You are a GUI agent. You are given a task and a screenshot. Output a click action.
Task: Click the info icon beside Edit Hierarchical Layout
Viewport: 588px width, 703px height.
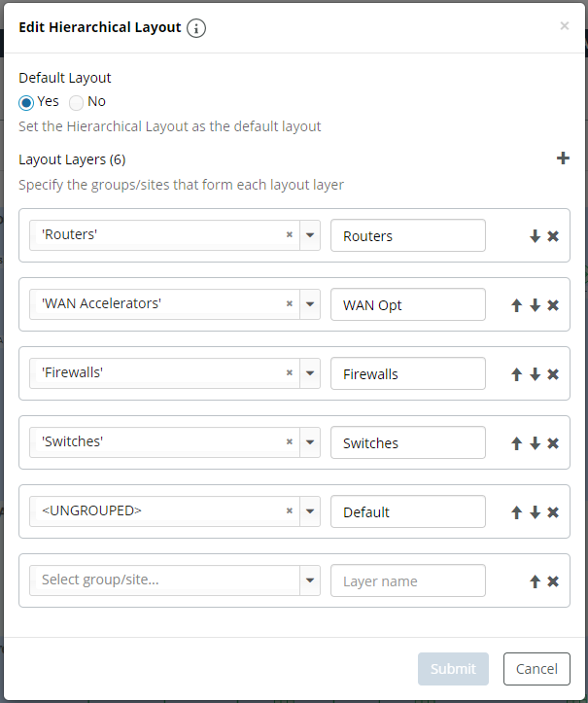click(x=196, y=28)
